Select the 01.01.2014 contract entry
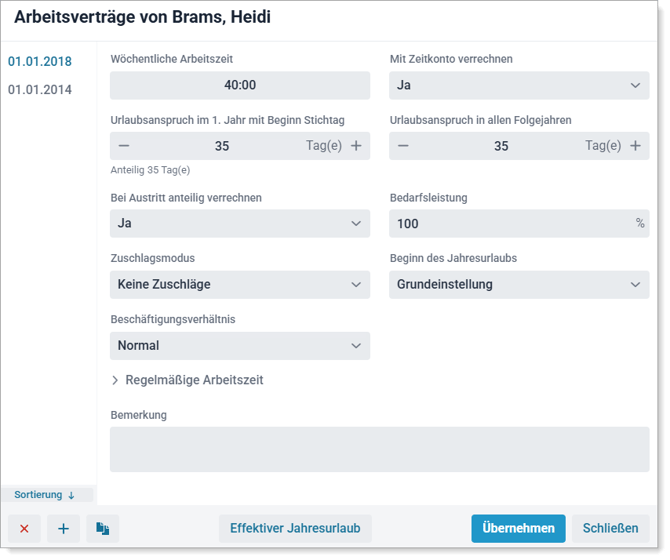Viewport: 670px width, 560px height. pyautogui.click(x=40, y=90)
